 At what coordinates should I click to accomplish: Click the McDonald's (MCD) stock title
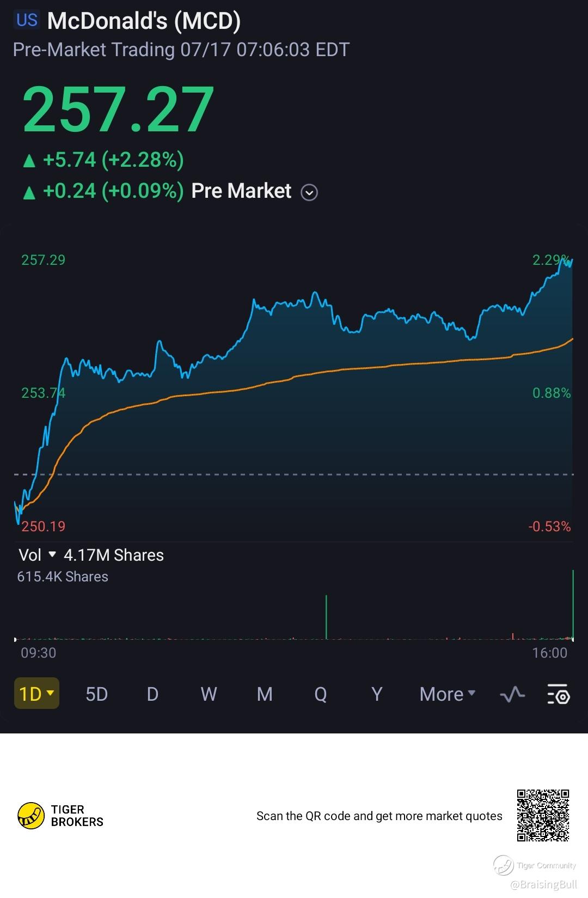click(x=144, y=21)
